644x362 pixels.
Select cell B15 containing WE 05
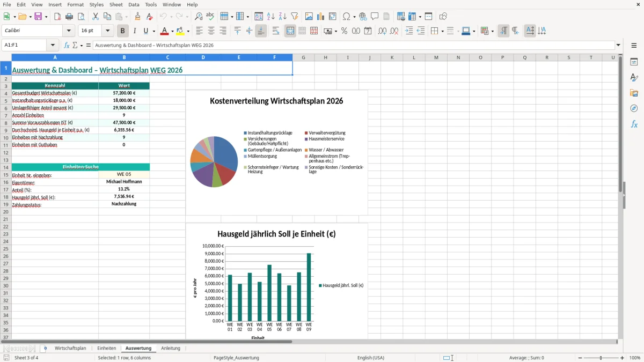tap(124, 174)
